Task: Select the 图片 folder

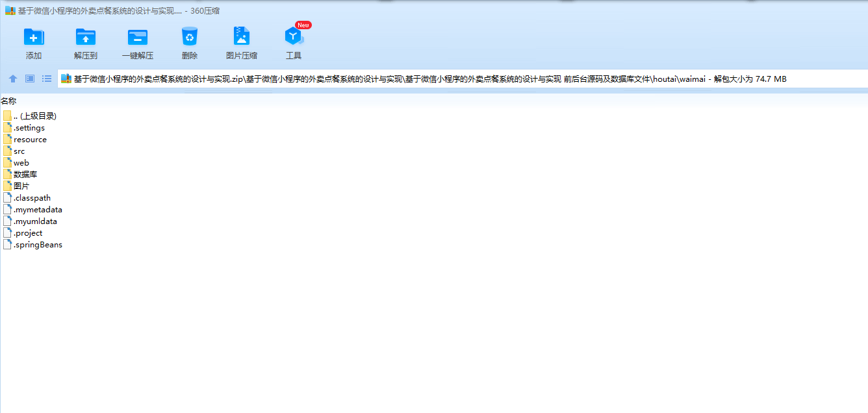Action: [x=16, y=186]
